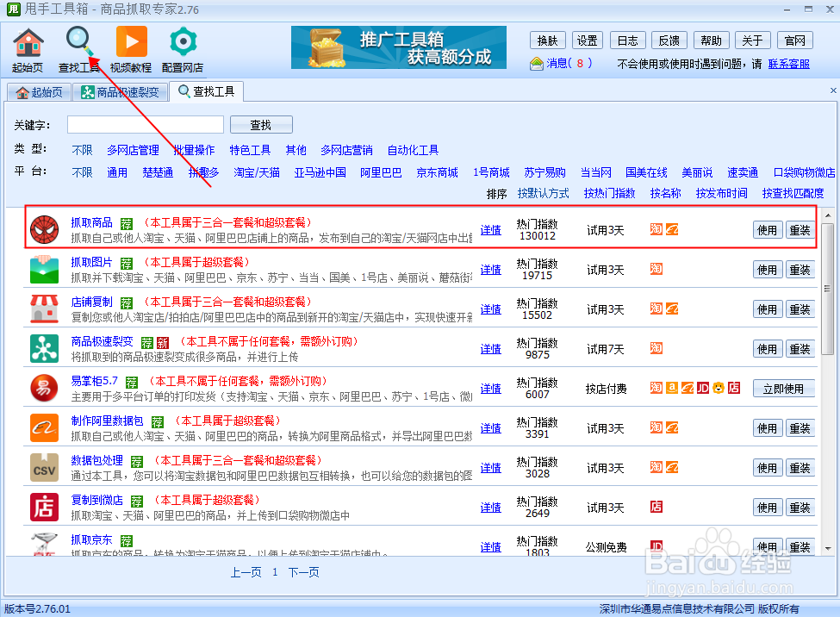840x617 pixels.
Task: Switch to the 起始页 tab
Action: (x=39, y=92)
